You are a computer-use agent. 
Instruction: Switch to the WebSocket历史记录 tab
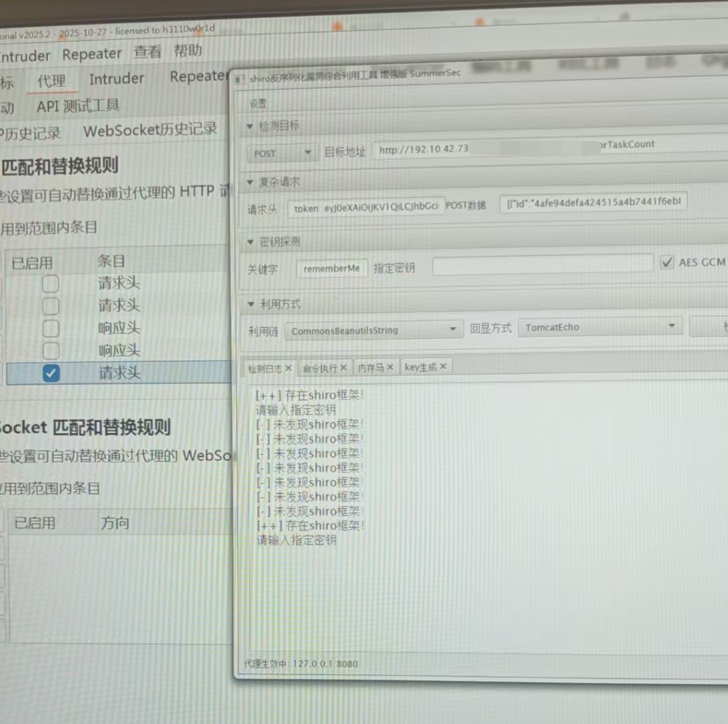(150, 130)
